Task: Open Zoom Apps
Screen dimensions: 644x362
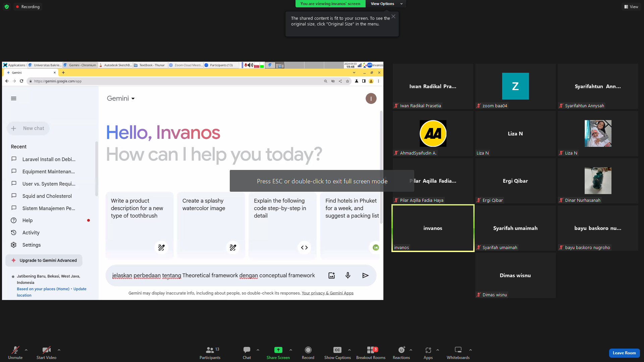Action: pyautogui.click(x=428, y=353)
